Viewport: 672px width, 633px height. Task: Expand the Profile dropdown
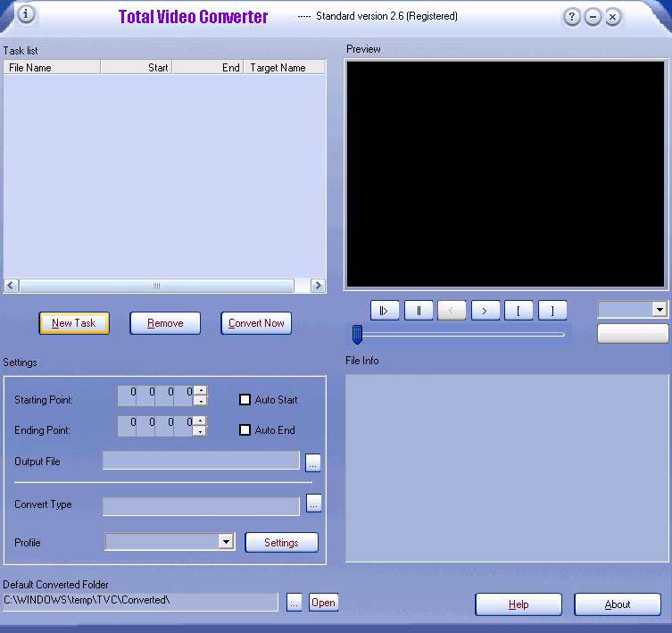pos(226,542)
